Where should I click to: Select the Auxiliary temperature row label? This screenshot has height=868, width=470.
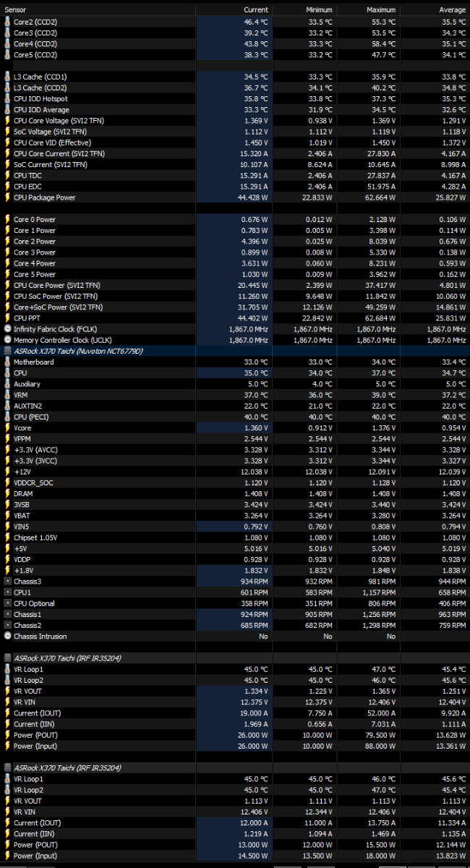[x=27, y=384]
